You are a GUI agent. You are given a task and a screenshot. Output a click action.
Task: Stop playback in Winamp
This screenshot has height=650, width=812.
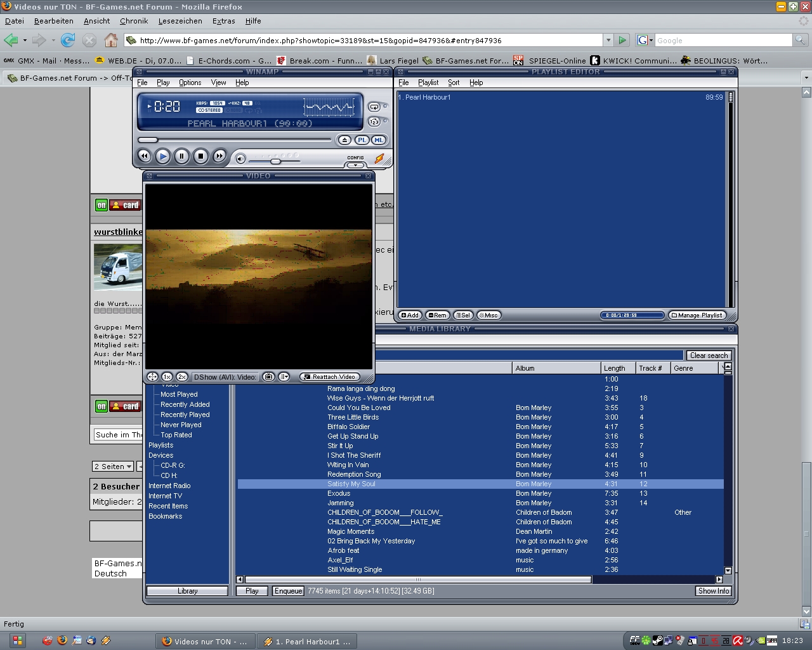coord(200,156)
